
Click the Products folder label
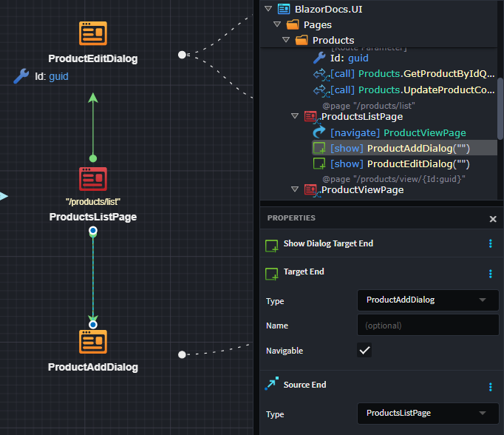[333, 40]
